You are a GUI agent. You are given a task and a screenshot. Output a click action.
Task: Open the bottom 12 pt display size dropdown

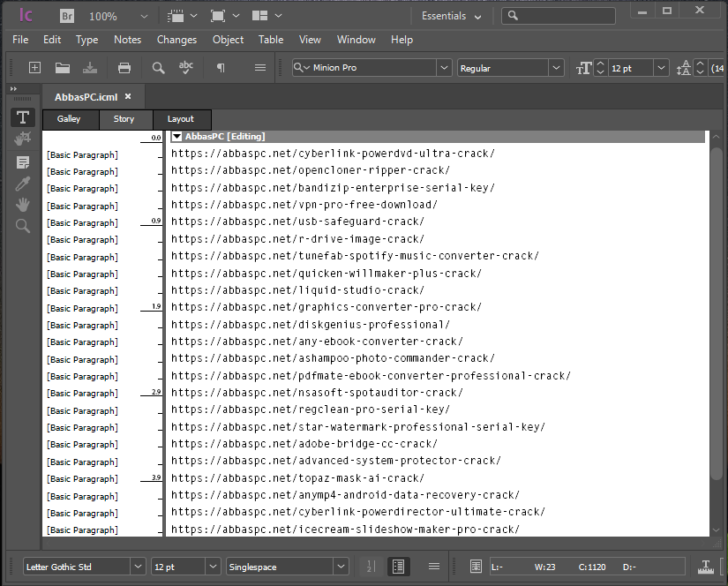click(x=213, y=567)
